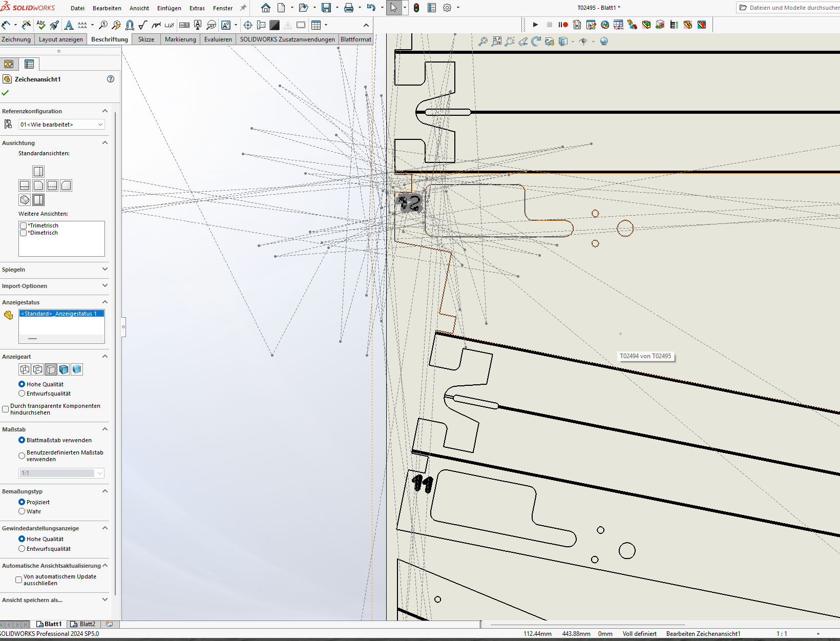
Task: Click the rotate view icon
Action: pyautogui.click(x=536, y=42)
